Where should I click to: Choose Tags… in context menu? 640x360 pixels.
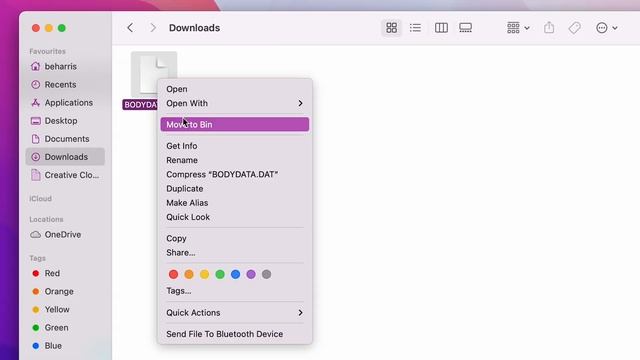(235, 291)
